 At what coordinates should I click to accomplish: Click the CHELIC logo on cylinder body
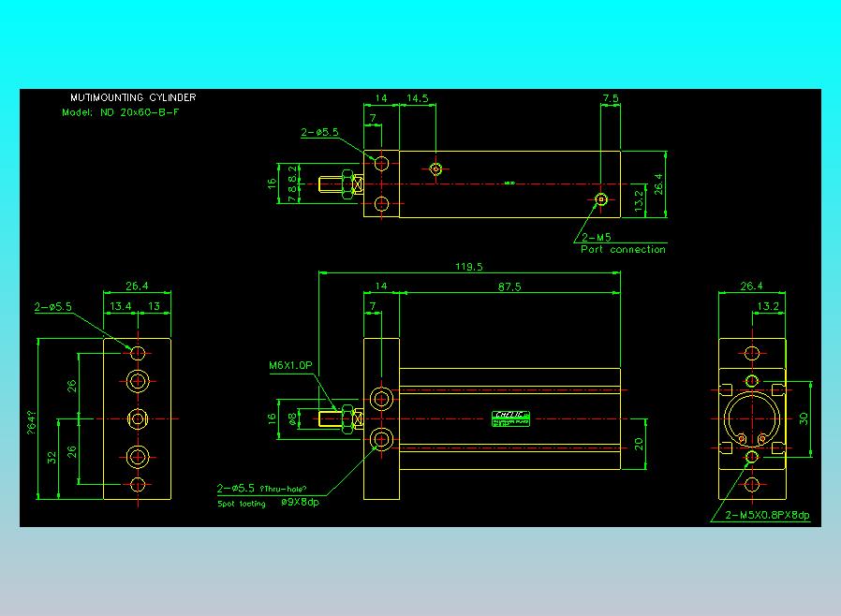point(510,418)
